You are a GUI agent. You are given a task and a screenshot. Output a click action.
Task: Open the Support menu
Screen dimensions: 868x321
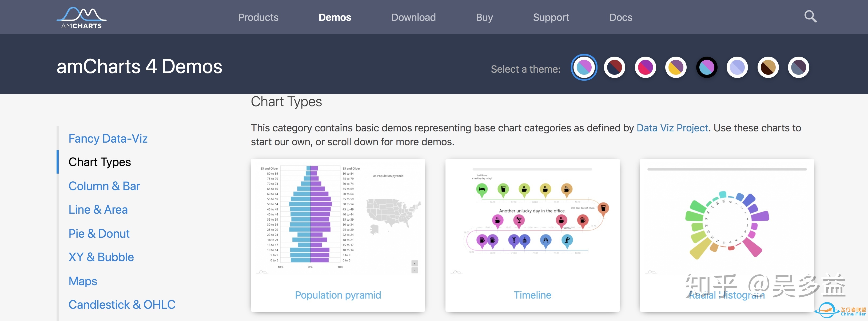click(x=551, y=17)
